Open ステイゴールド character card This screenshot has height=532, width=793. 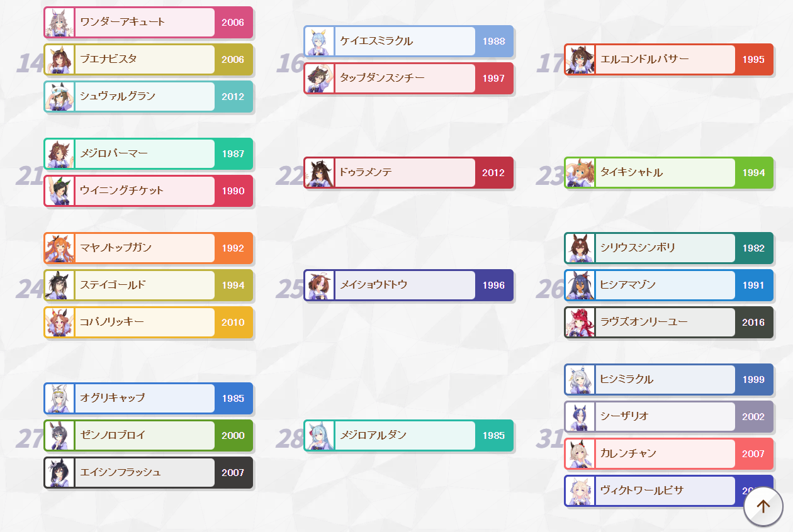tap(149, 285)
